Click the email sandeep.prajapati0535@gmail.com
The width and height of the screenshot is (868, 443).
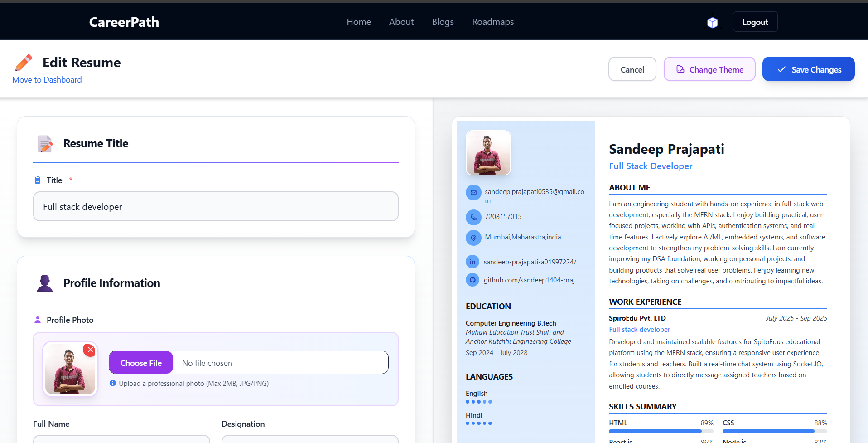point(535,196)
